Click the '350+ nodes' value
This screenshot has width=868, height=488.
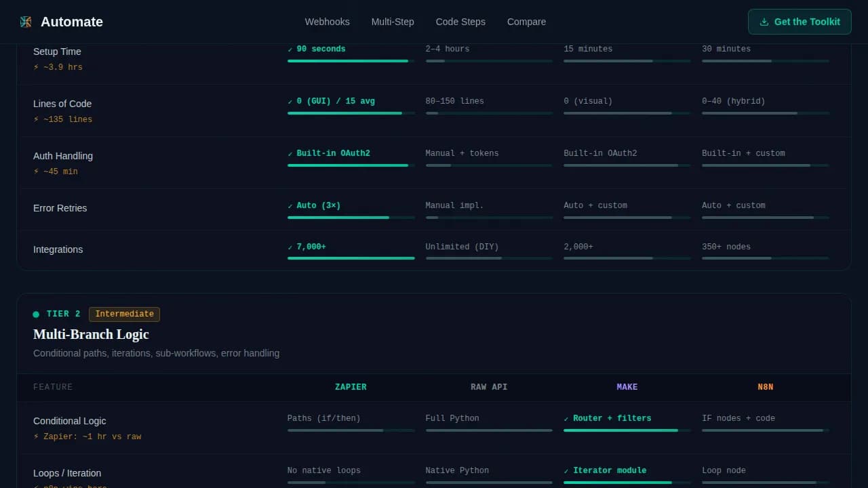pyautogui.click(x=726, y=247)
